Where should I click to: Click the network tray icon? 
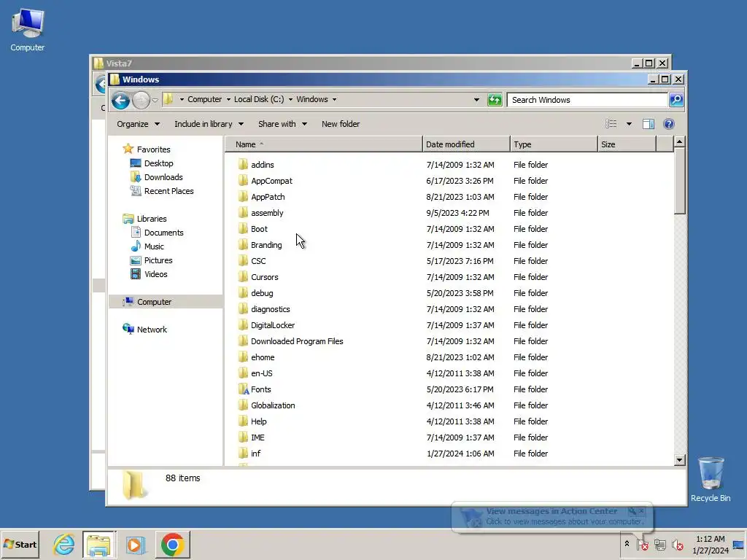pyautogui.click(x=659, y=544)
